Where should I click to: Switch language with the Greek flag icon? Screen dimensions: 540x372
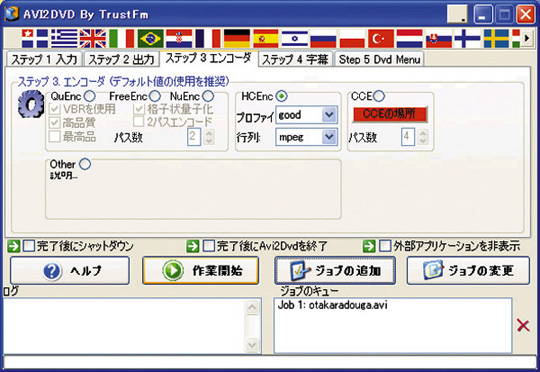(64, 38)
